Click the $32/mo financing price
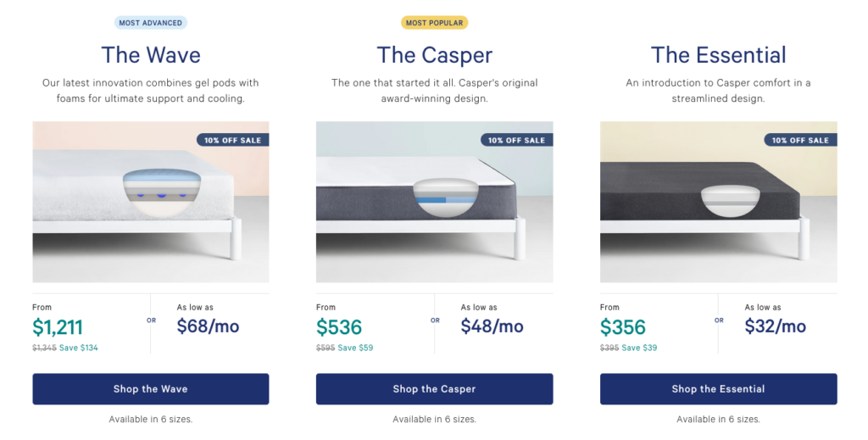This screenshot has width=868, height=440. coord(776,326)
